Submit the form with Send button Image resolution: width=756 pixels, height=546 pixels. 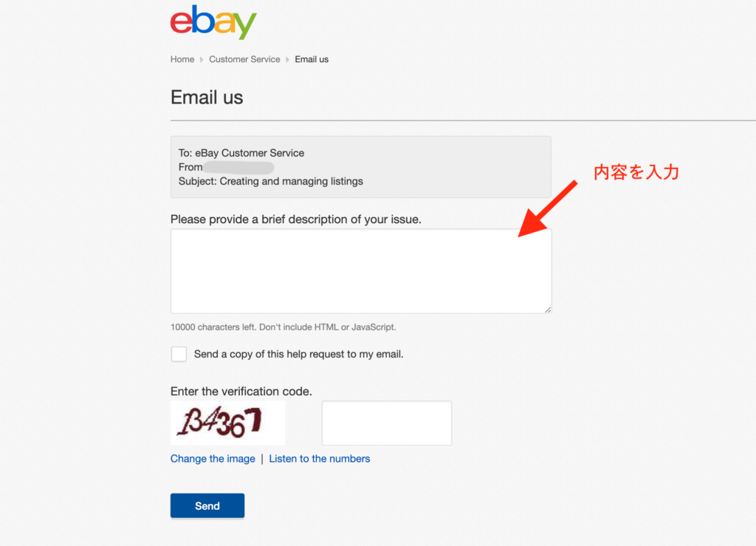[x=207, y=505]
